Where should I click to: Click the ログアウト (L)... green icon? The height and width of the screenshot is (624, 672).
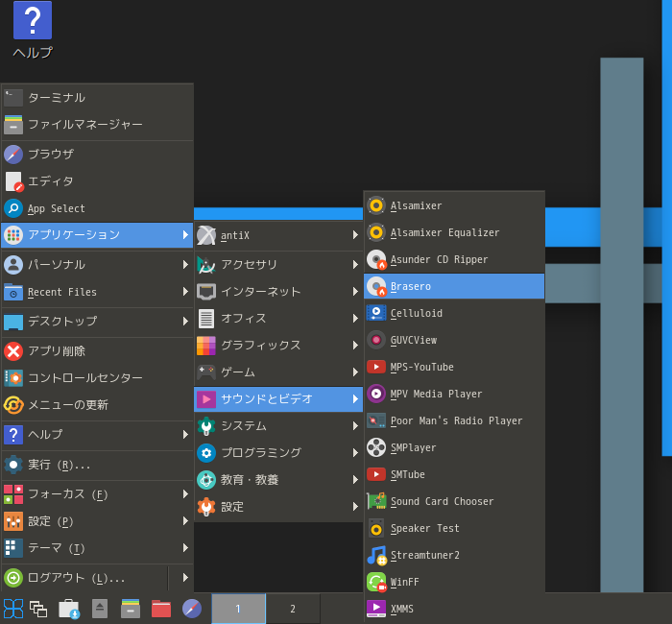click(x=13, y=577)
